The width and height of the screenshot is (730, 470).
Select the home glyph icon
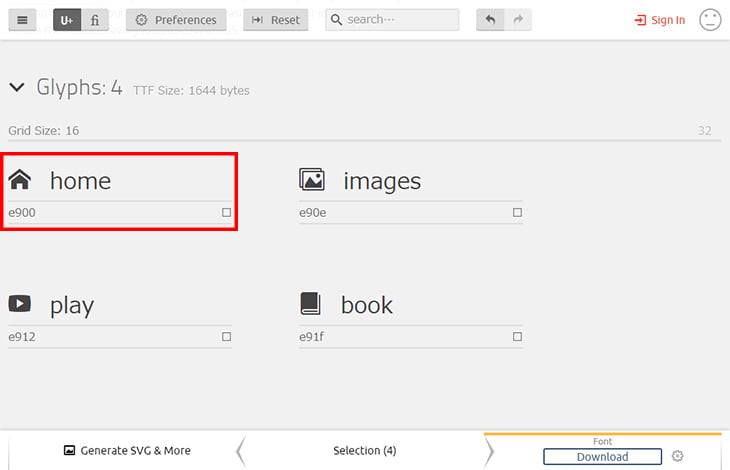(x=20, y=180)
